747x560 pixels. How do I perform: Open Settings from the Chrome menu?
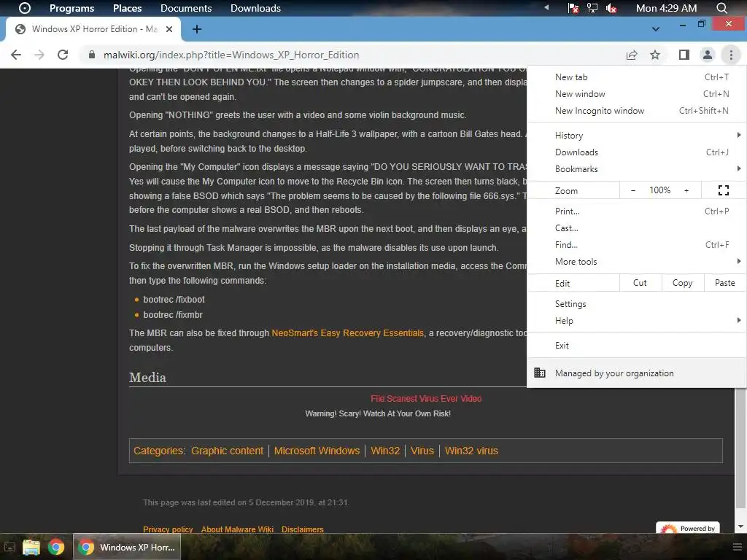[637, 304]
